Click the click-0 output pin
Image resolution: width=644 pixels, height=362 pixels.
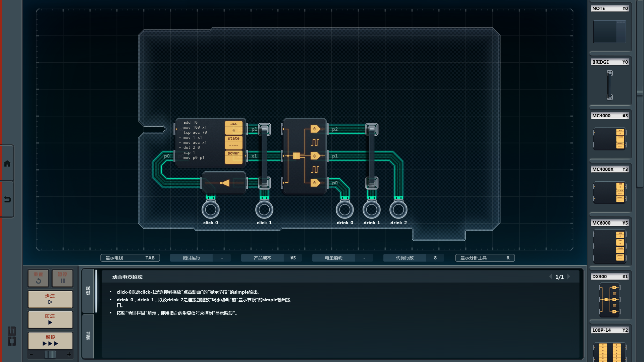pyautogui.click(x=211, y=210)
